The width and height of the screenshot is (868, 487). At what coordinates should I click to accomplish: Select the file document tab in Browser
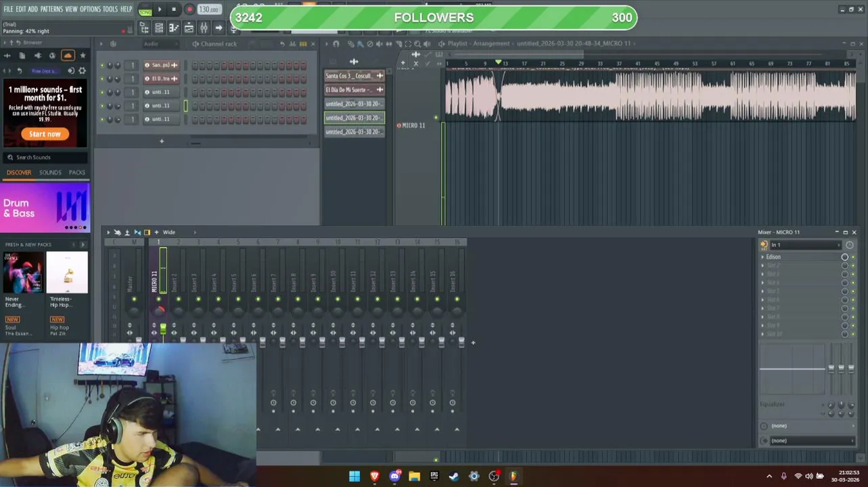22,55
